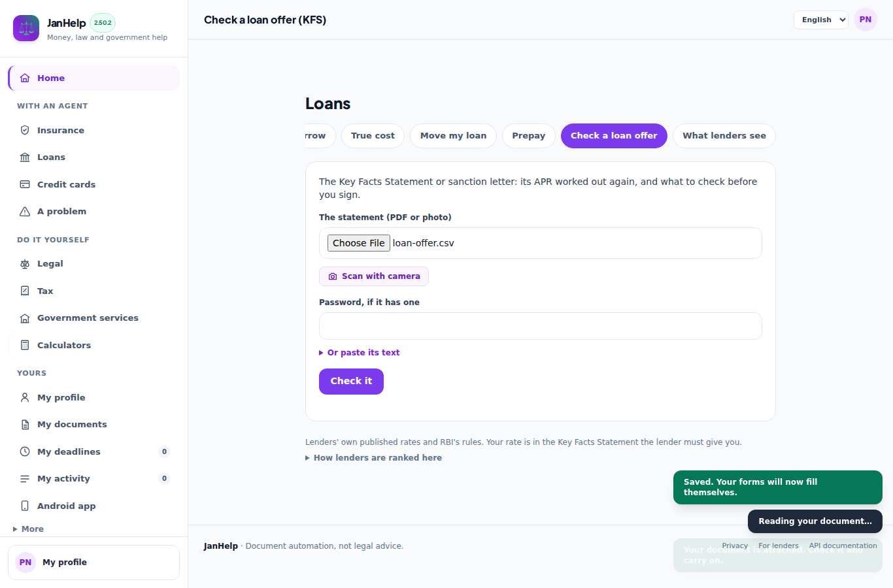Click the Password input field
This screenshot has height=588, width=893.
pyautogui.click(x=541, y=326)
